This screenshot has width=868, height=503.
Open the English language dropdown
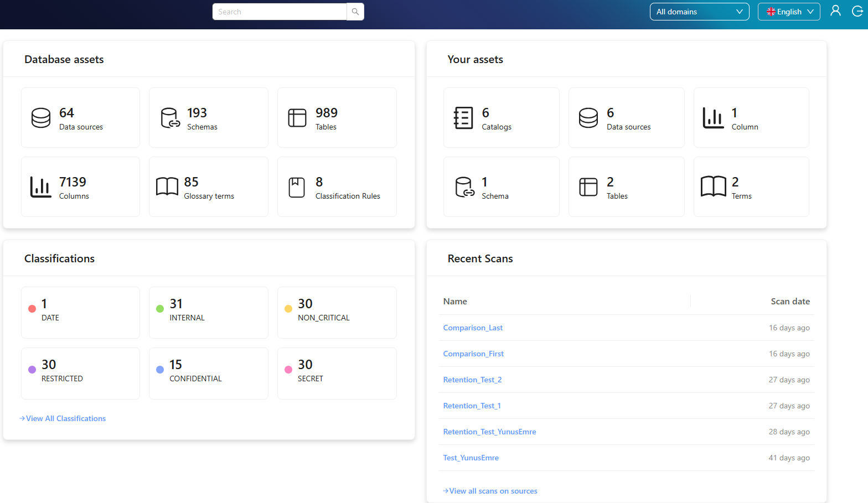coord(789,12)
